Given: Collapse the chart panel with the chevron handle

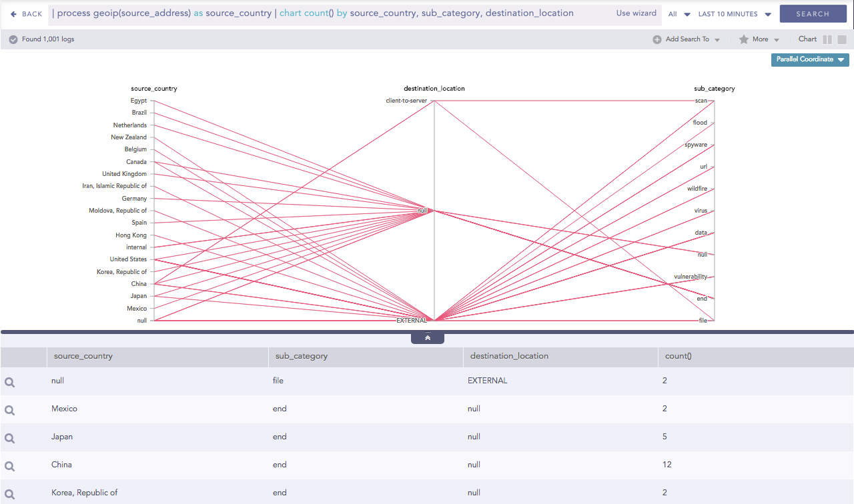Looking at the screenshot, I should tap(428, 338).
